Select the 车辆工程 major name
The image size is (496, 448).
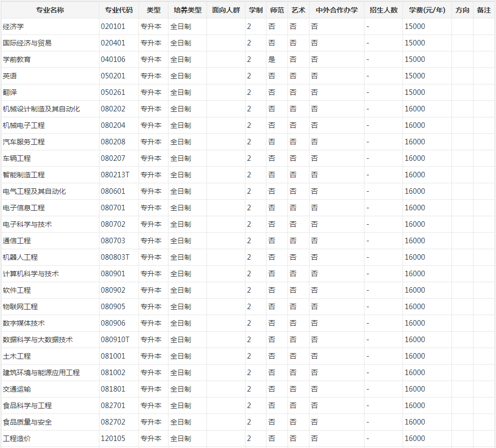tap(17, 158)
